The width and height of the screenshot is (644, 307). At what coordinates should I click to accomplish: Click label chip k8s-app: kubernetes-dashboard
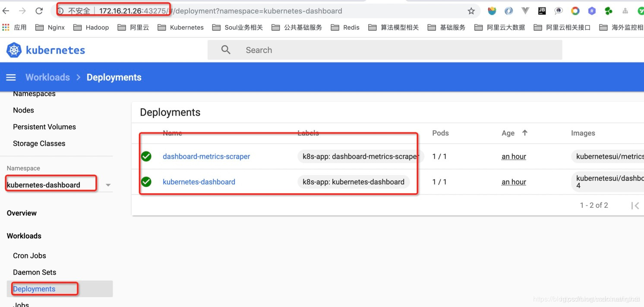pos(354,182)
